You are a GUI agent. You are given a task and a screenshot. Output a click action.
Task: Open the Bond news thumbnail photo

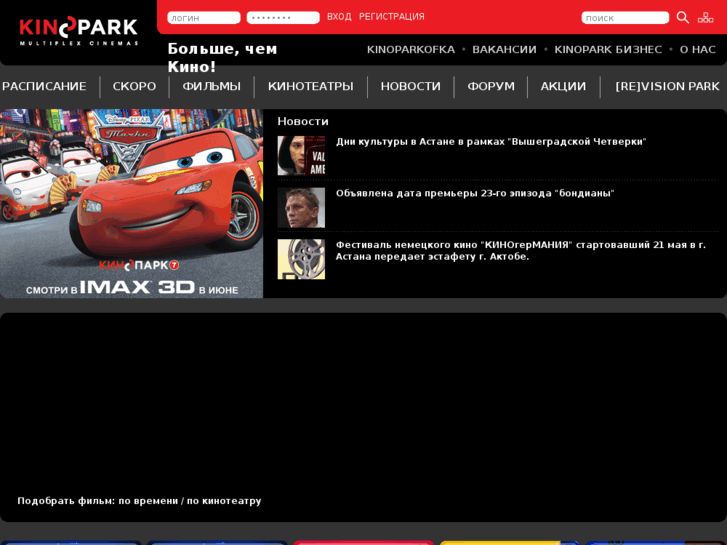301,207
